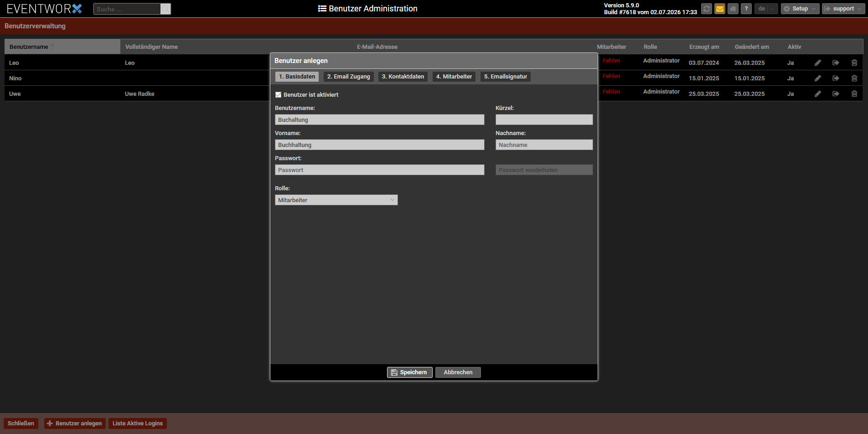
Task: Click the Kürzel input field
Action: pyautogui.click(x=544, y=120)
